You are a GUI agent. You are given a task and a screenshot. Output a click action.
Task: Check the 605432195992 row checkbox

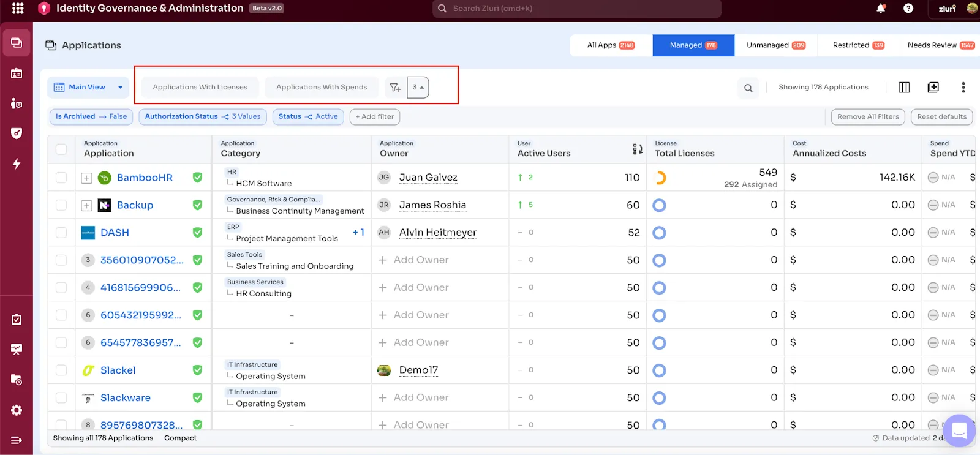pos(61,315)
